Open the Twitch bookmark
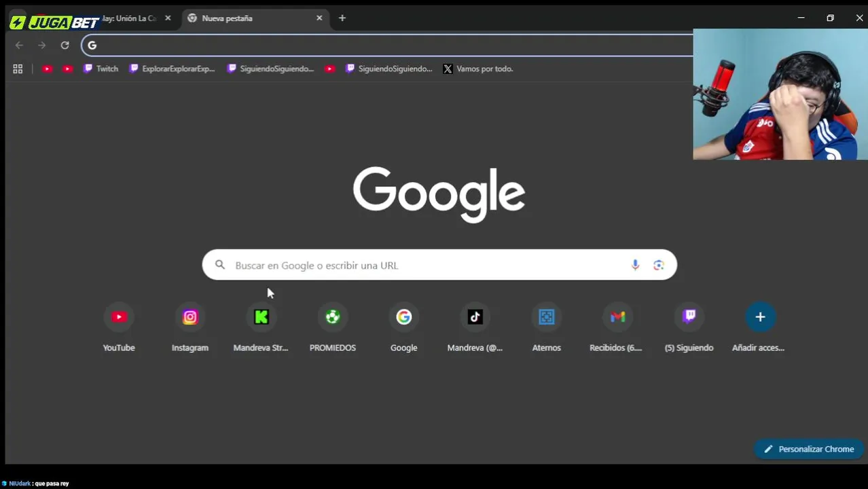Screen dimensions: 868x489 (x=101, y=69)
